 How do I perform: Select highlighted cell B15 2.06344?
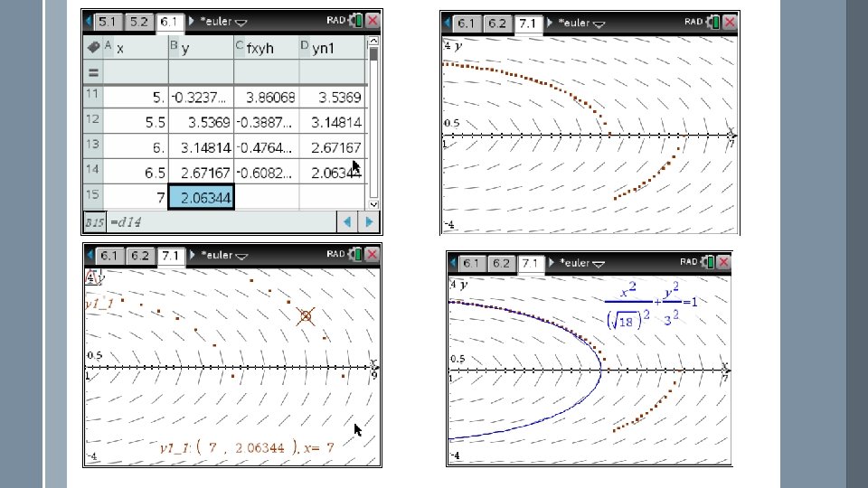coord(201,198)
